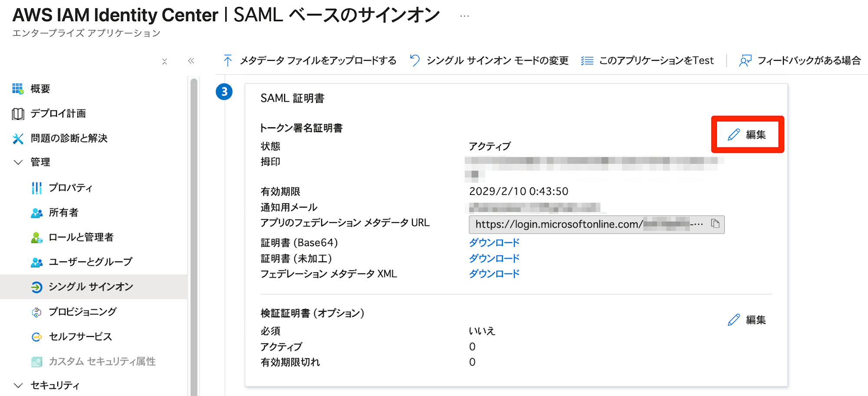The image size is (868, 396).
Task: Collapse the sidebar with the « arrow
Action: pos(191,61)
